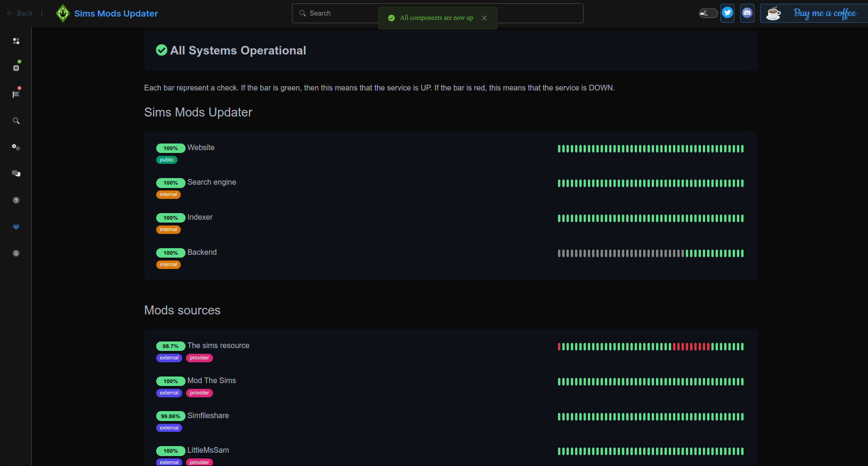
Task: Go back with the Back button
Action: coord(20,13)
